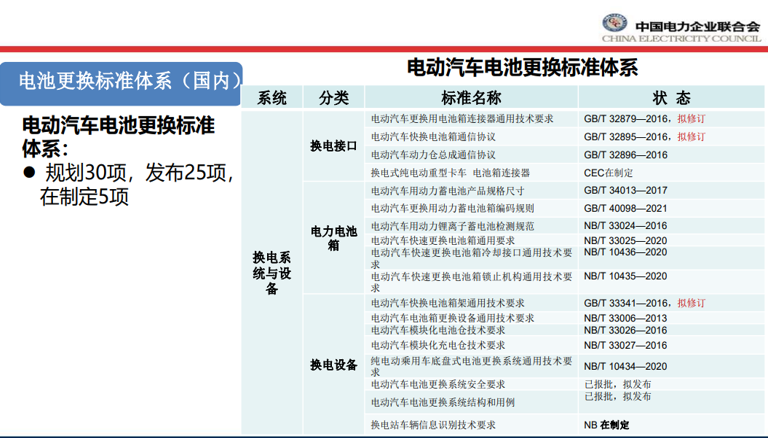
Task: Click 已报批，拟发布 in 安全要求 row
Action: 617,384
